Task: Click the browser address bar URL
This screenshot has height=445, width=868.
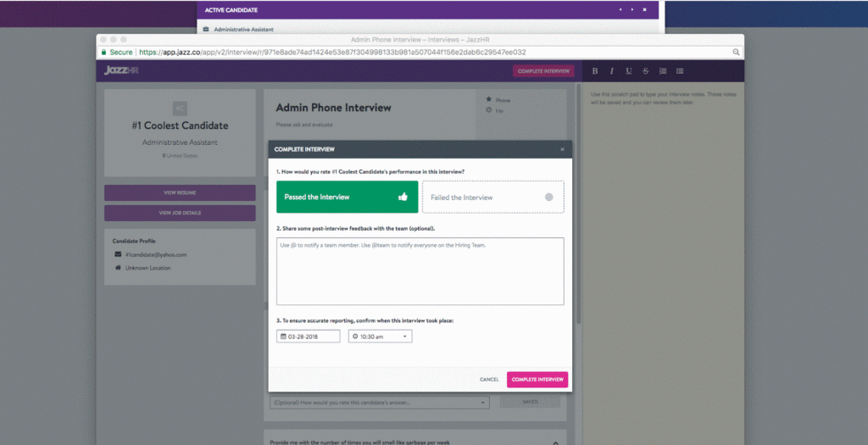Action: [332, 52]
